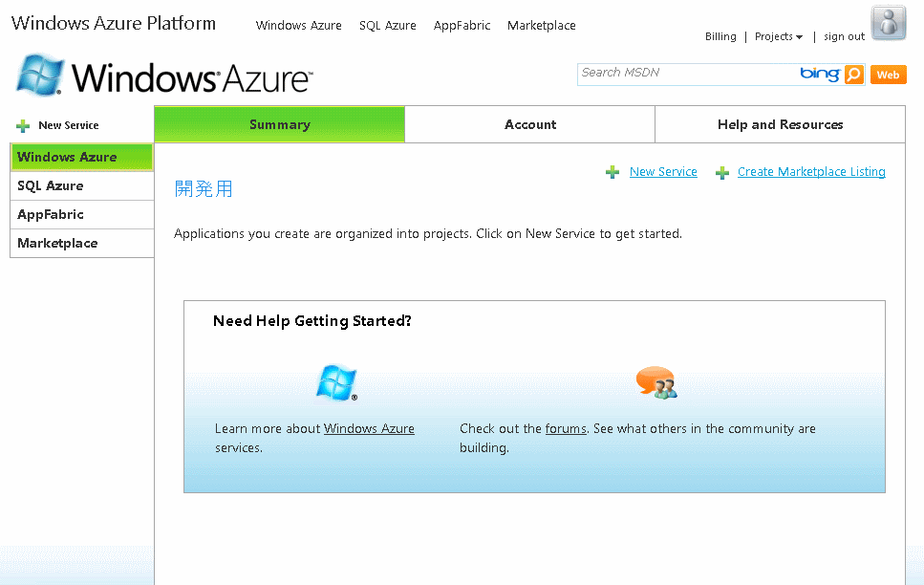Click the forums chat bubble icon
Viewport: 924px width, 585px height.
click(656, 382)
